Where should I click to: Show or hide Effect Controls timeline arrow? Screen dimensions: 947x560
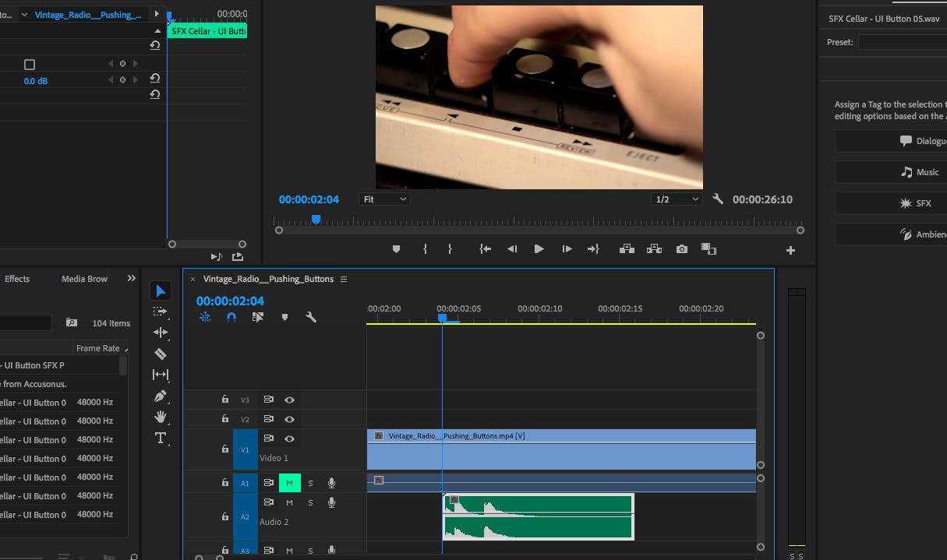(157, 14)
